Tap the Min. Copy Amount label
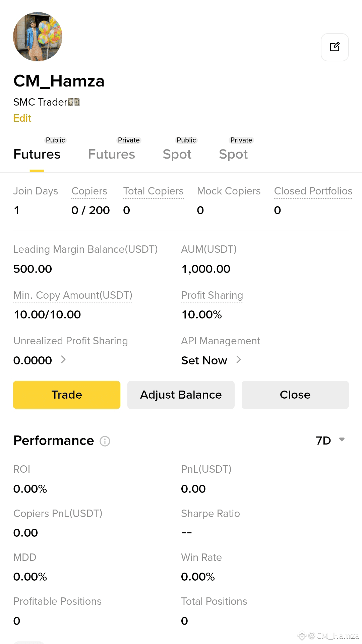The height and width of the screenshot is (644, 362). (73, 295)
